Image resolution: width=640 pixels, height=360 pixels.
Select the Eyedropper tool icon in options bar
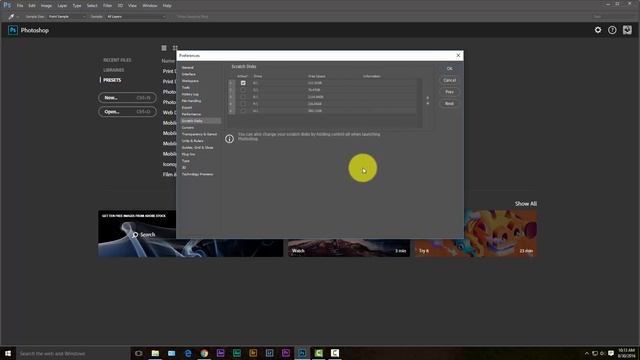(x=11, y=17)
